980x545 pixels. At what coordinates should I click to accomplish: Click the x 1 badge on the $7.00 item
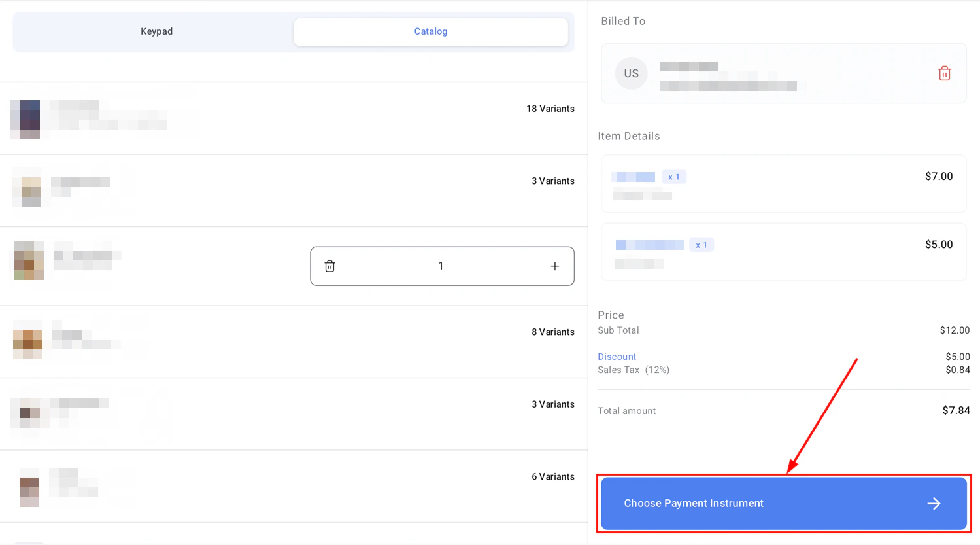pos(674,176)
